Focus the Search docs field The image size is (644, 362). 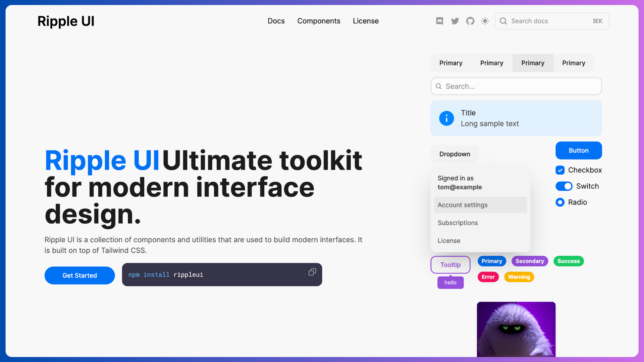click(552, 21)
